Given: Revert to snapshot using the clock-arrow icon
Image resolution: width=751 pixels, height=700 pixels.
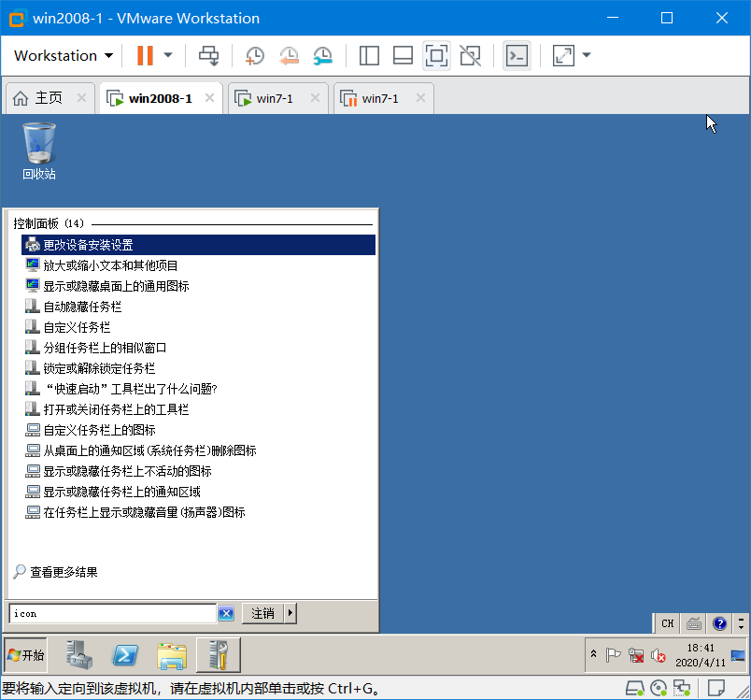Looking at the screenshot, I should pos(289,55).
